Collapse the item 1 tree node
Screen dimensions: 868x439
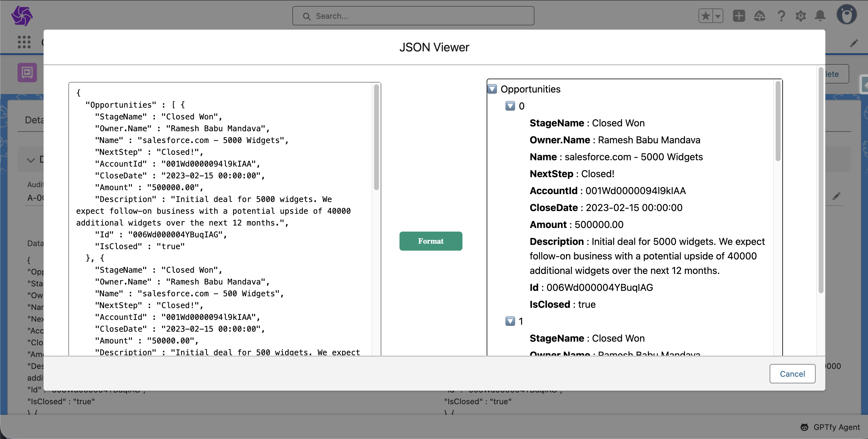[510, 321]
